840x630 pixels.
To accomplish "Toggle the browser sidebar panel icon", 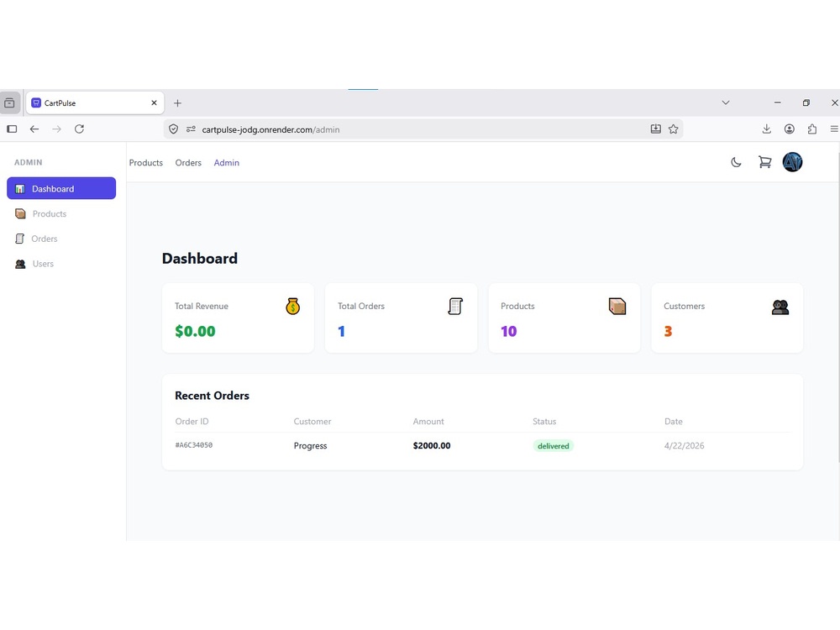I will 12,129.
